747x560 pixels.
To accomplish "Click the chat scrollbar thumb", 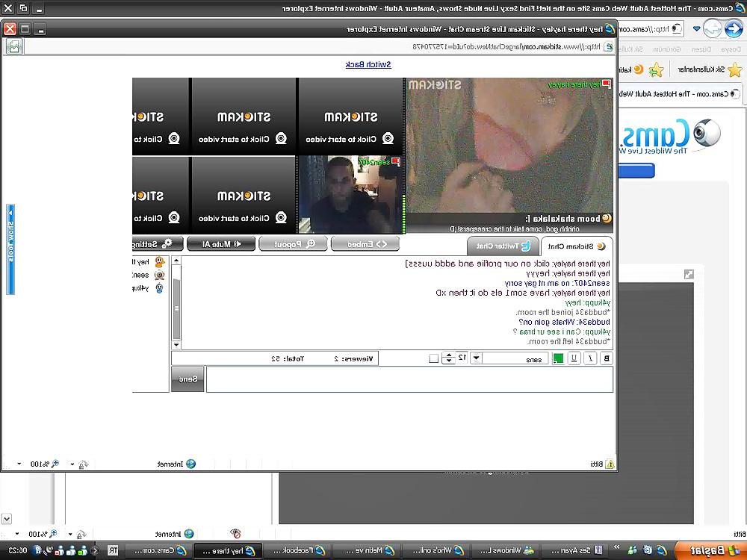I will pos(176,308).
